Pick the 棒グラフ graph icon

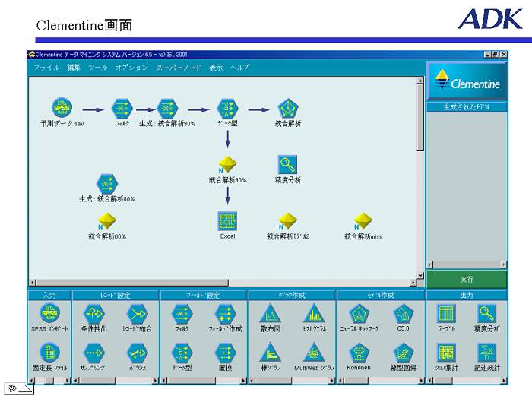pyautogui.click(x=270, y=353)
